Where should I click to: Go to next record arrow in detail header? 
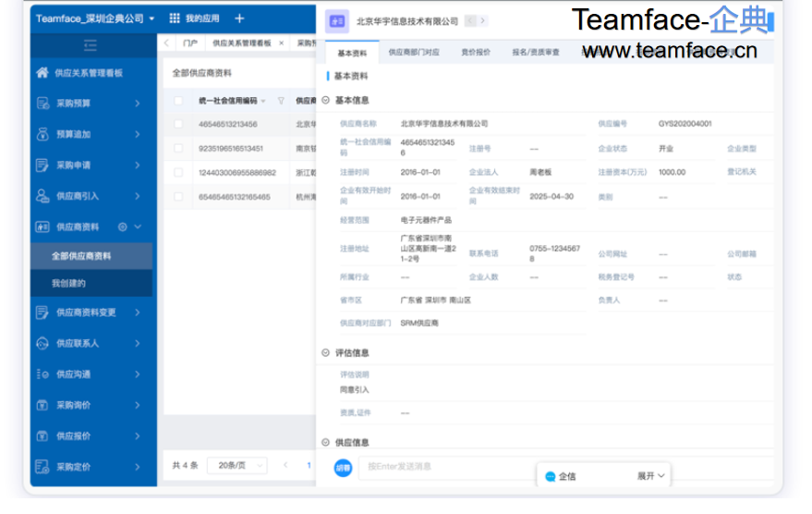click(x=482, y=20)
